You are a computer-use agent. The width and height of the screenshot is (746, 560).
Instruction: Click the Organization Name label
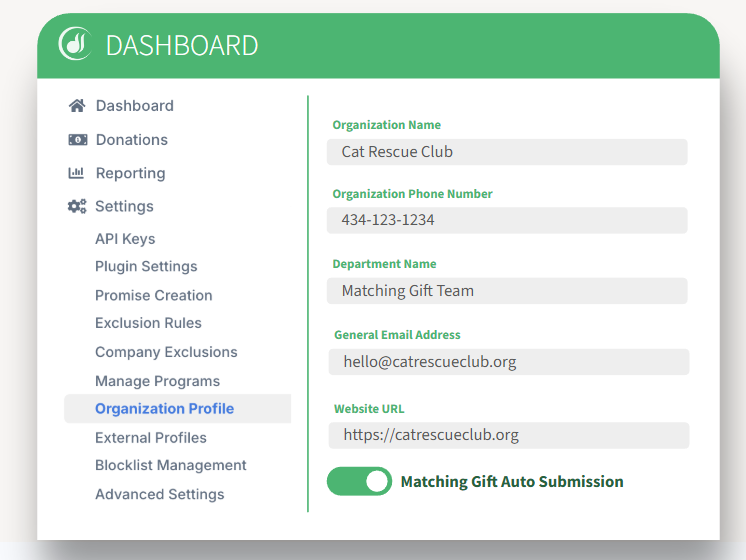386,125
